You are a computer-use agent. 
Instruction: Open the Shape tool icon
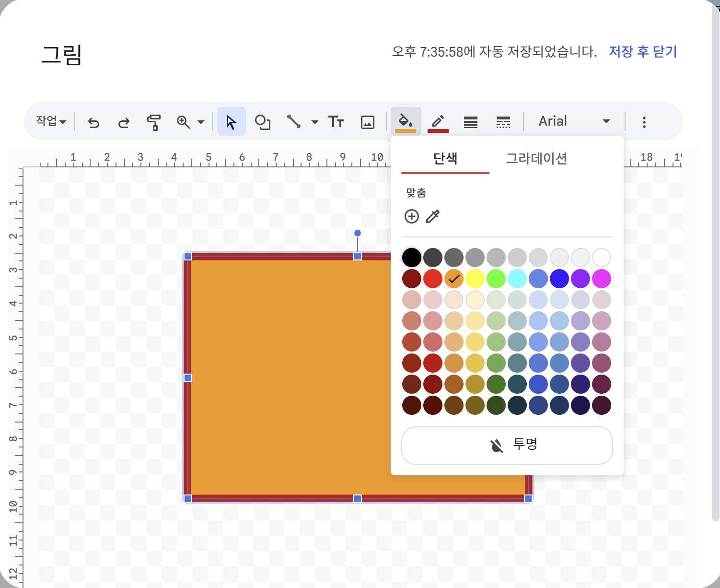263,122
